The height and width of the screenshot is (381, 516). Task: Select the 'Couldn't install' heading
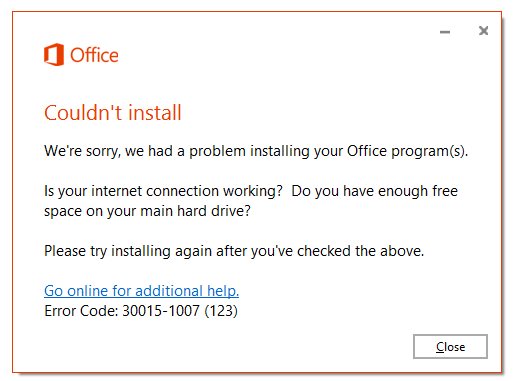pos(113,112)
